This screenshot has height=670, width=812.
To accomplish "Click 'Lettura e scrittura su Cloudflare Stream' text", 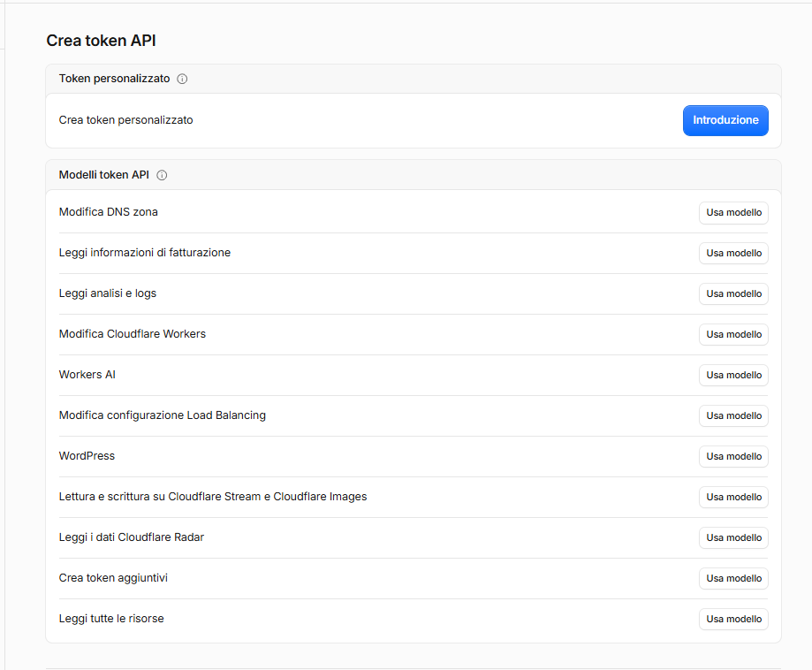I will pyautogui.click(x=160, y=497).
